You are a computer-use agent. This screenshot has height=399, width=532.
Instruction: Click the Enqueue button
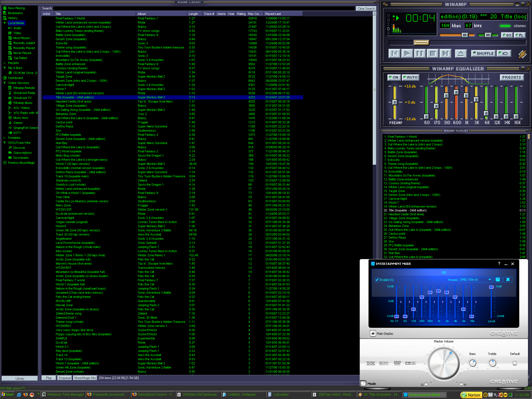(65, 378)
